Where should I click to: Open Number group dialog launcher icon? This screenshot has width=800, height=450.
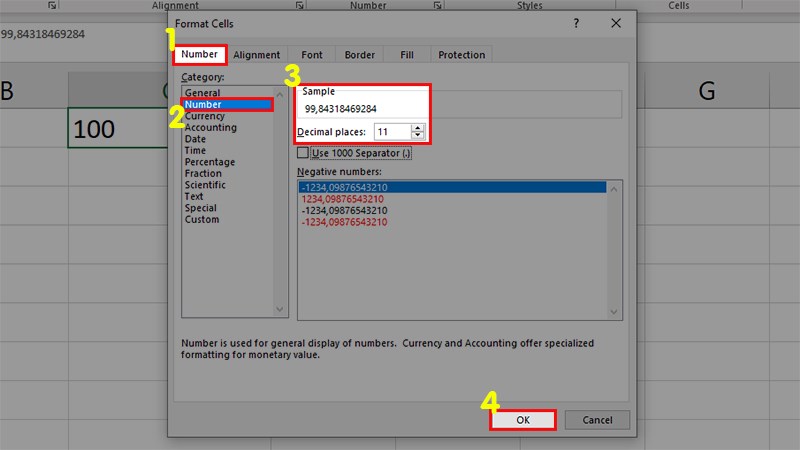pyautogui.click(x=436, y=6)
